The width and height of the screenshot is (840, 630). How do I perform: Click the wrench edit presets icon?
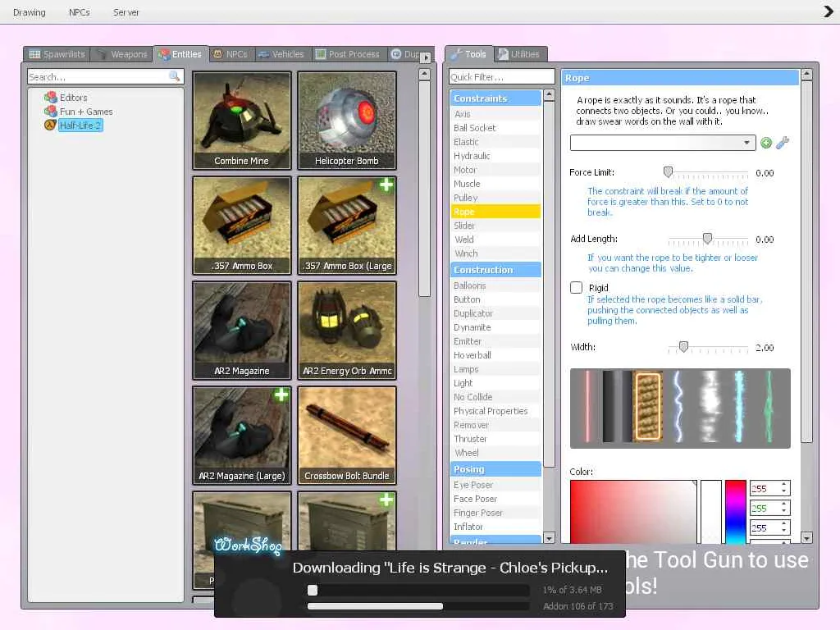coord(783,143)
